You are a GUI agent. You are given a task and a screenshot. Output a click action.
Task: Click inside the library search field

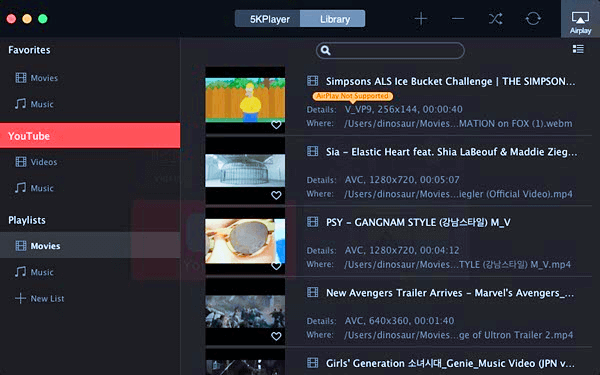pos(390,51)
